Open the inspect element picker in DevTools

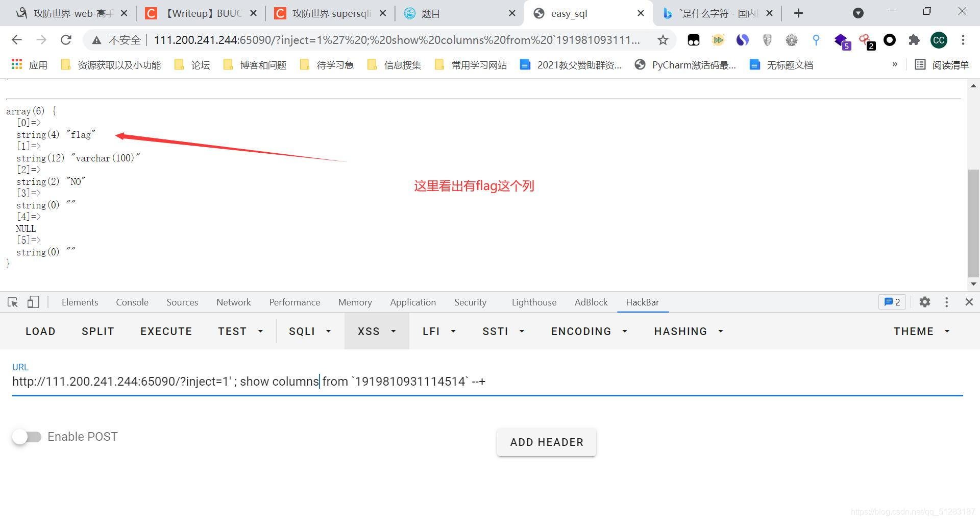pos(13,302)
